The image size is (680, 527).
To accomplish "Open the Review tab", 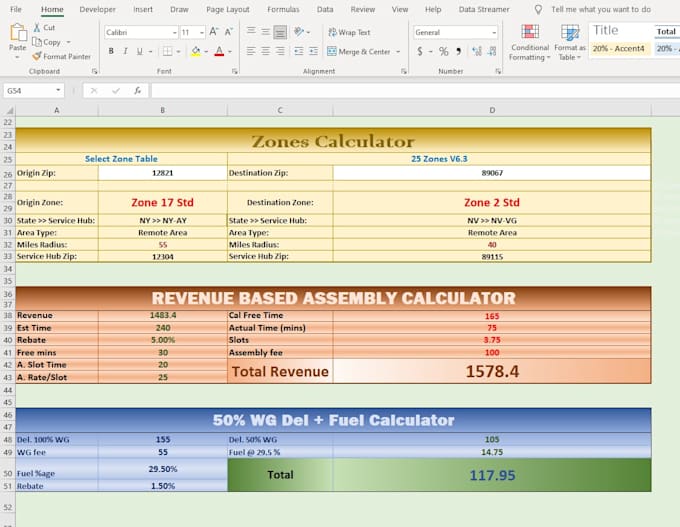I will coord(363,9).
